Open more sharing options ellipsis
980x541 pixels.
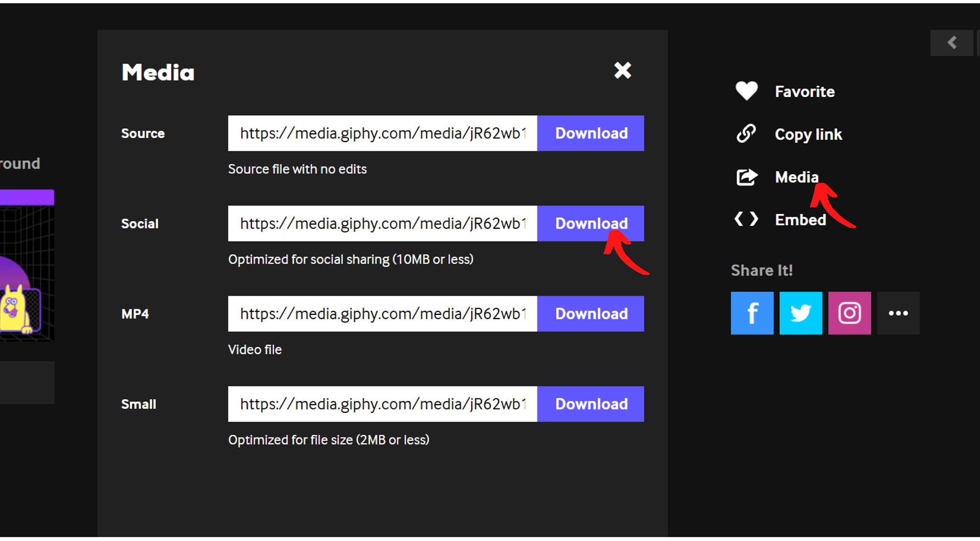[898, 313]
